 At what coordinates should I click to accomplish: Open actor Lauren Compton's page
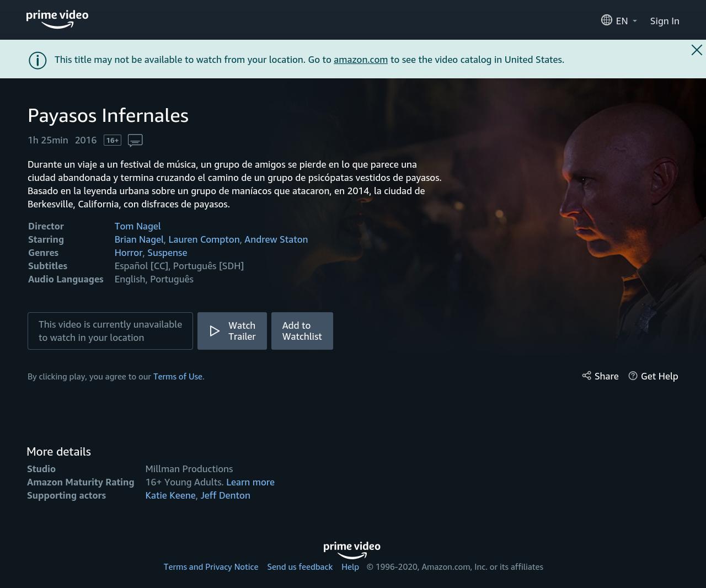[x=204, y=239]
